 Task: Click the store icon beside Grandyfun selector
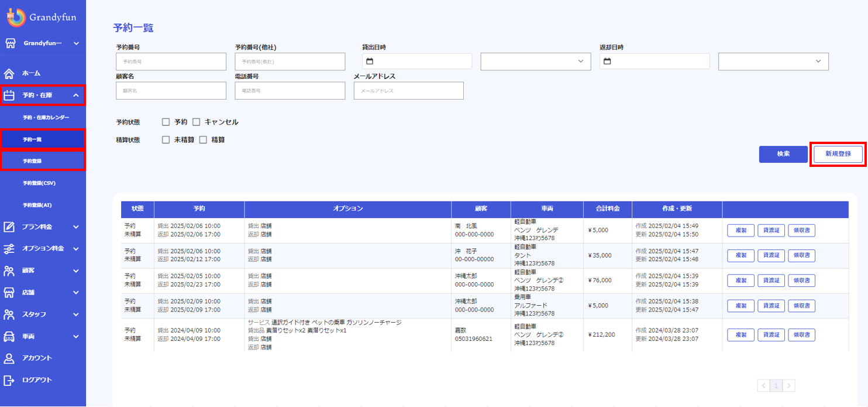coord(9,43)
